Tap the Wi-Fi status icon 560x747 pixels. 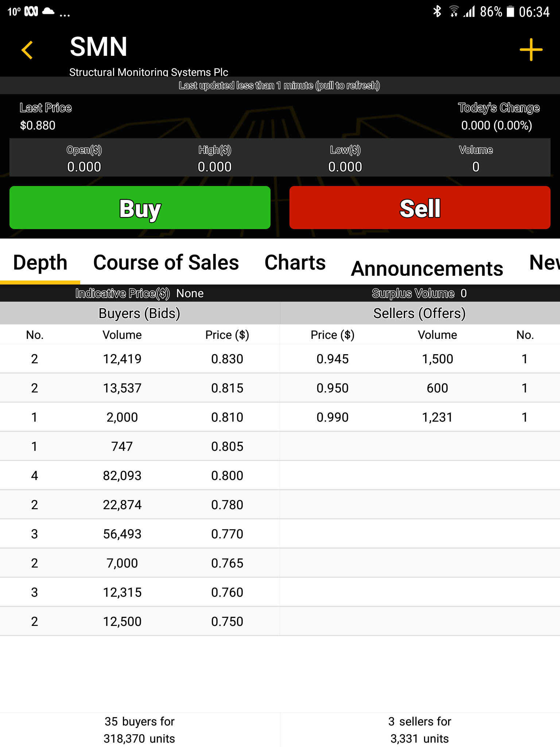pyautogui.click(x=454, y=12)
